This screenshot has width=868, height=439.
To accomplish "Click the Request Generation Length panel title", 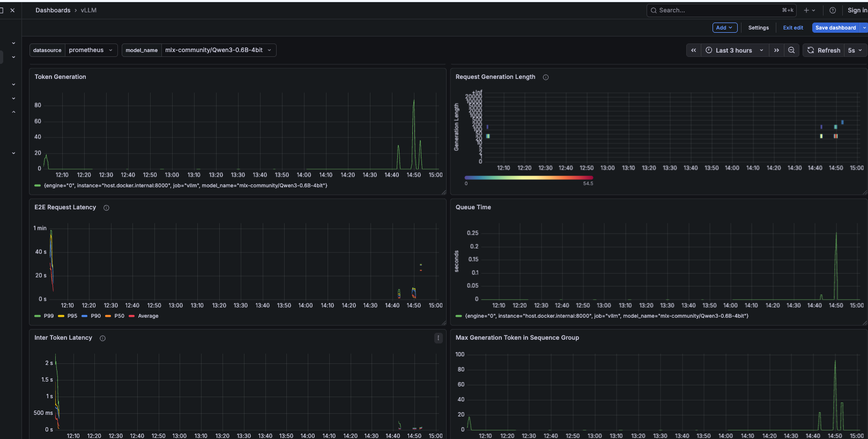I will pos(495,77).
